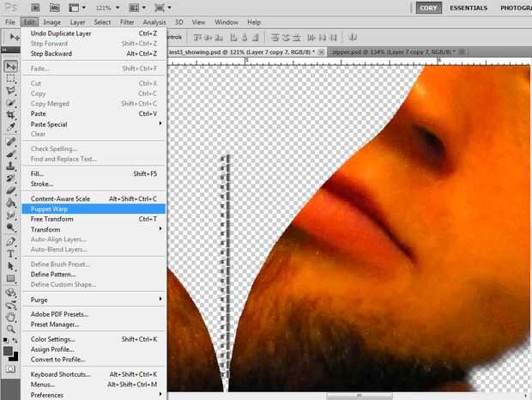Select the Spot Healing Brush tool
The image size is (532, 400).
point(10,142)
